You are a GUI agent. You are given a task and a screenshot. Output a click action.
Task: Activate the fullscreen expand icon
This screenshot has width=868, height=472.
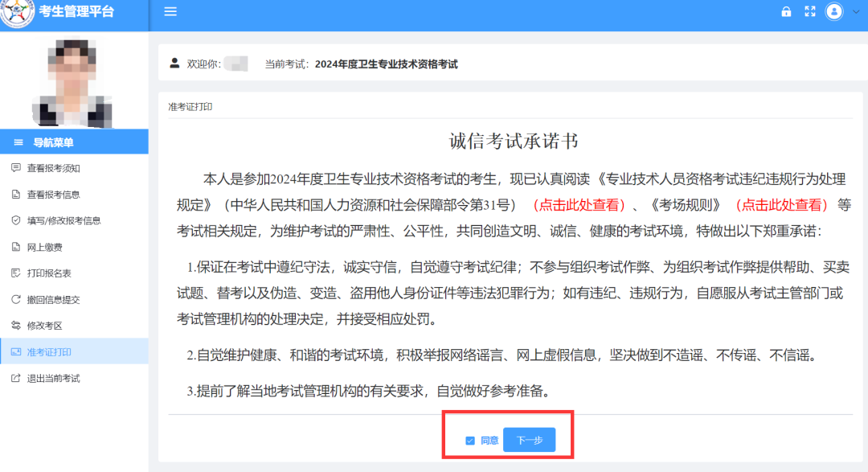pyautogui.click(x=810, y=12)
